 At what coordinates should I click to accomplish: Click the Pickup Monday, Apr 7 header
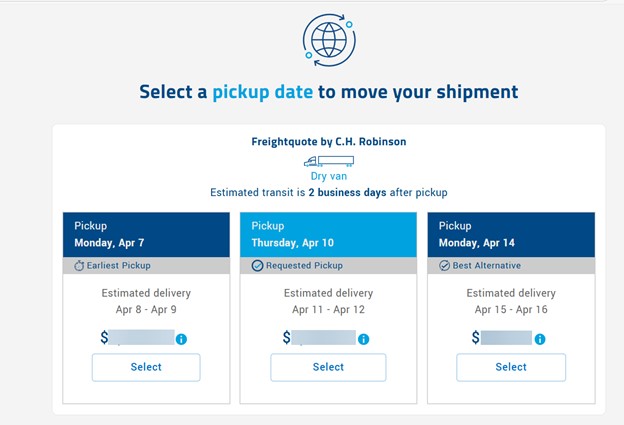tap(146, 234)
